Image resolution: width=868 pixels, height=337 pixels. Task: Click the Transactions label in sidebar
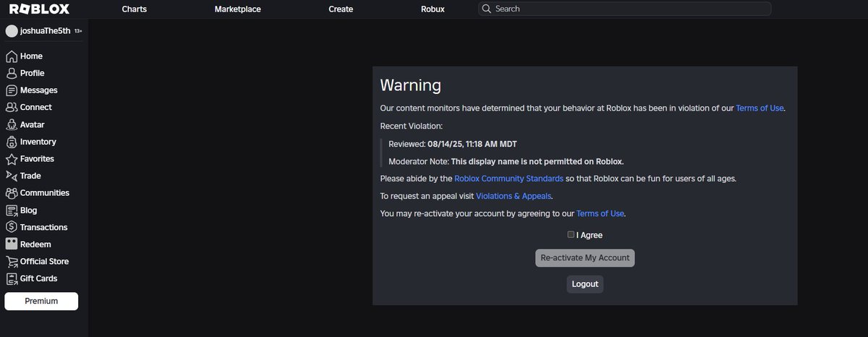43,227
